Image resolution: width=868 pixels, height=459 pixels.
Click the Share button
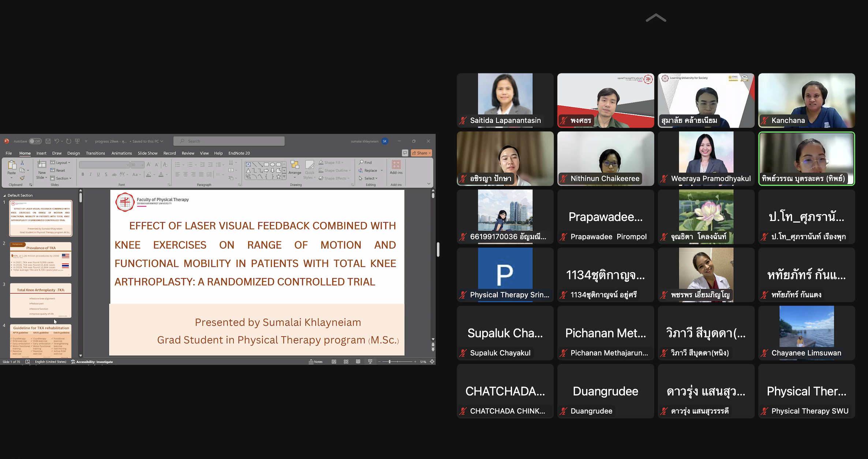tap(422, 153)
